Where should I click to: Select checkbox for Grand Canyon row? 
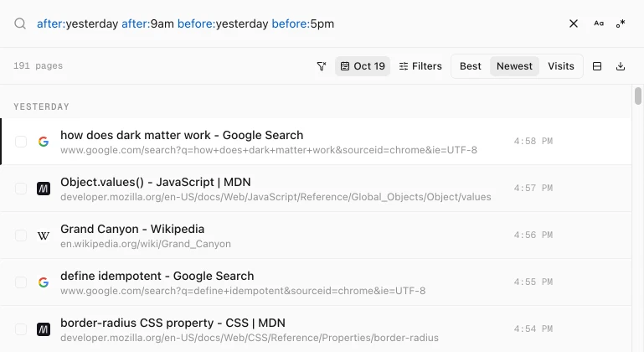click(x=21, y=236)
